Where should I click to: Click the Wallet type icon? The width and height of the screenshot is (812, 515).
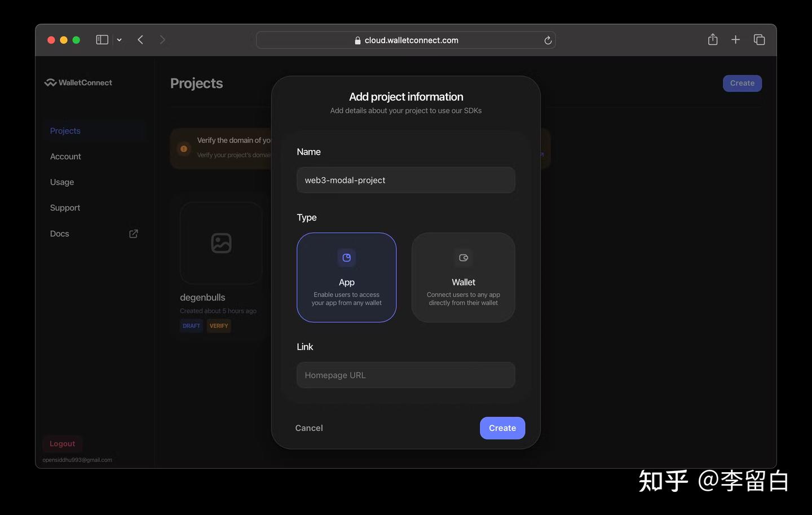464,258
